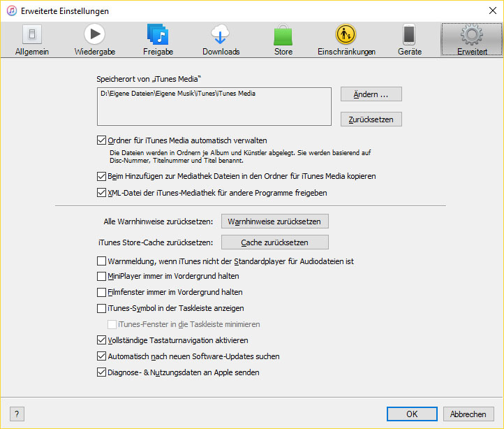Viewport: 504px width, 429px height.
Task: Select the Store preferences pane
Action: [x=283, y=40]
